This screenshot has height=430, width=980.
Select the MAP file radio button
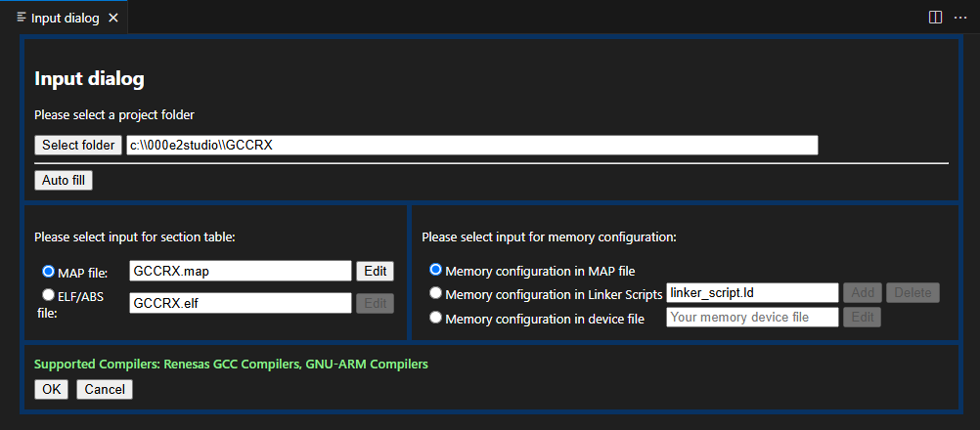click(x=48, y=272)
